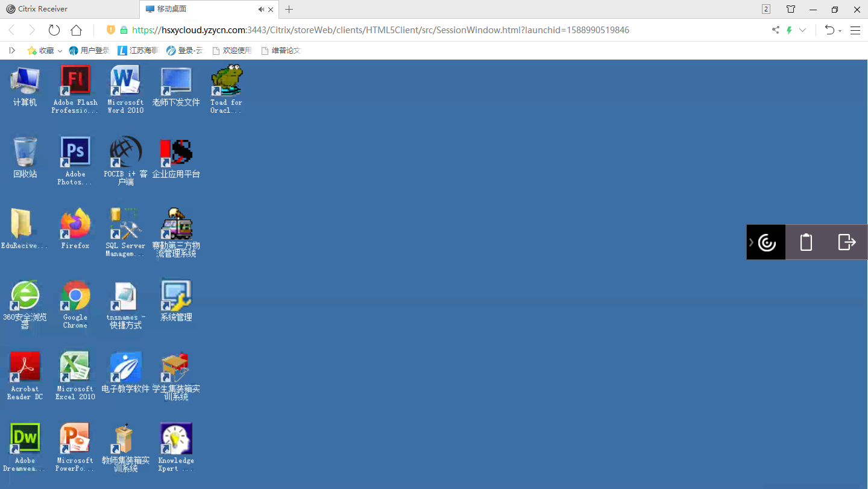Toggle the bookmarks sidebar expander arrow
868x489 pixels.
click(x=11, y=51)
